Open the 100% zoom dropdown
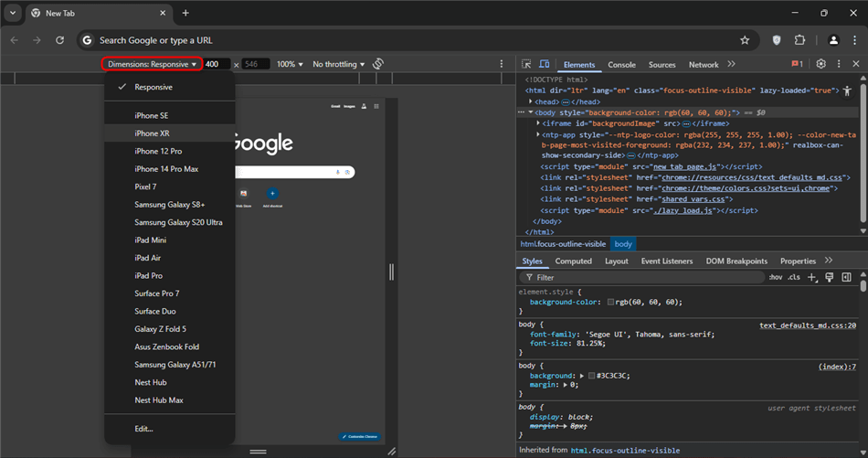The width and height of the screenshot is (868, 458). click(290, 64)
